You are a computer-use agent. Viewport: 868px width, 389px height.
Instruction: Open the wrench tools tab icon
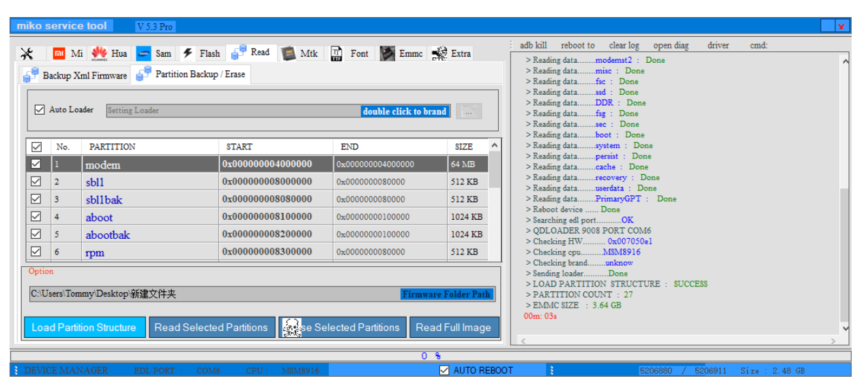point(27,54)
